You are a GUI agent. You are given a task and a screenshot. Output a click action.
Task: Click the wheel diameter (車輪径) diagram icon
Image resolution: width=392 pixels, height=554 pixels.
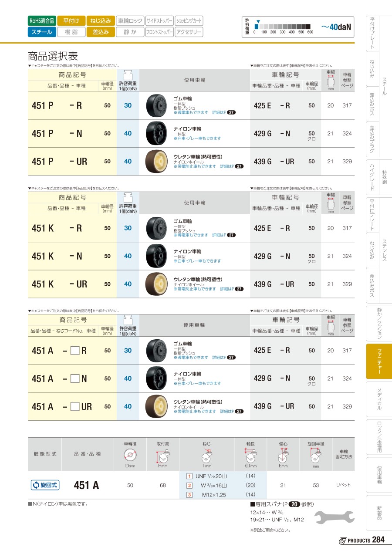pyautogui.click(x=130, y=456)
